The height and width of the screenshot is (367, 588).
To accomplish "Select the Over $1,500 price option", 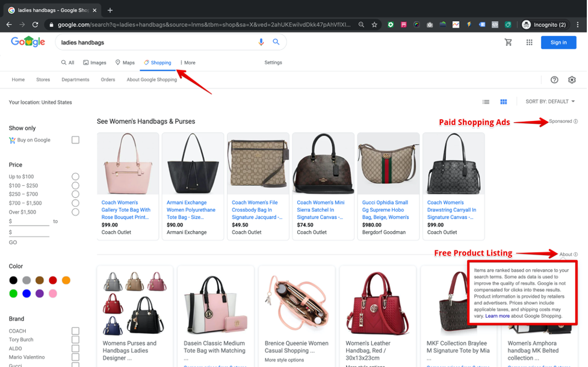I will tap(75, 212).
